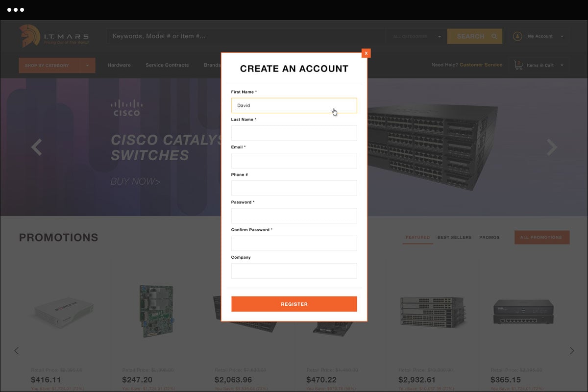Viewport: 588px width, 392px height.
Task: Click the I.T. Mars helmet logo
Action: pos(29,36)
